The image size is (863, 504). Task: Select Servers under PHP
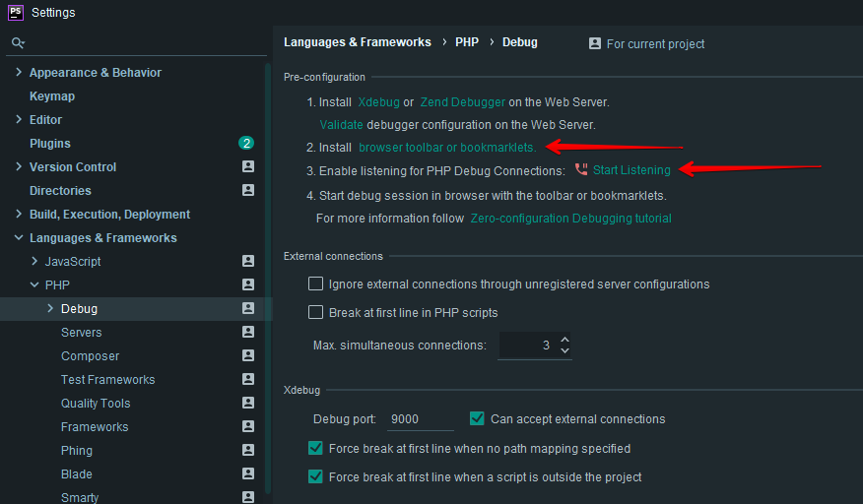pos(82,333)
